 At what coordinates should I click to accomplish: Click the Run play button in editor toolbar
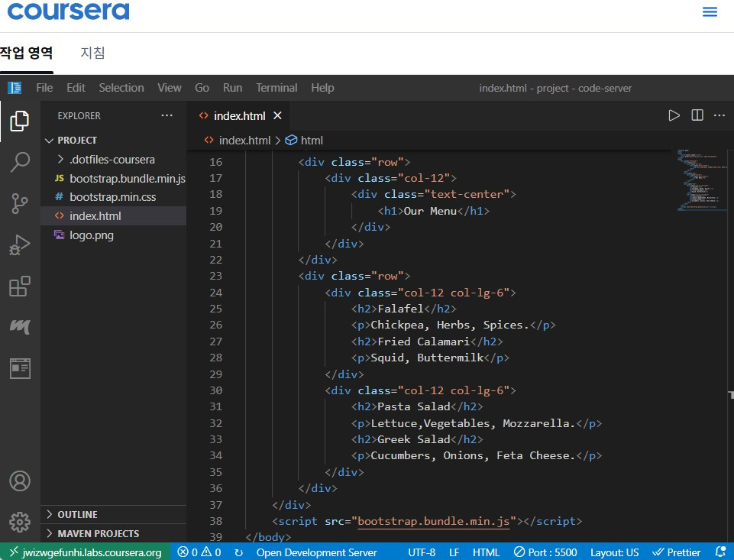pos(674,115)
